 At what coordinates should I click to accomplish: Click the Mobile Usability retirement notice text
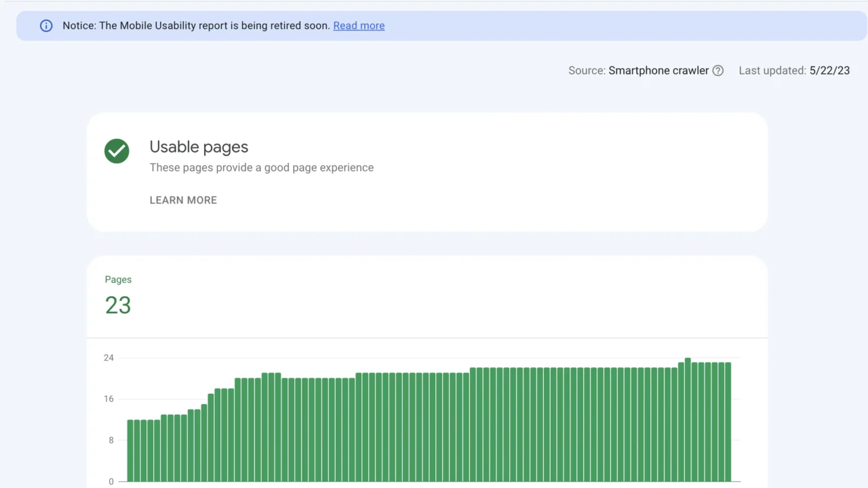pos(197,26)
